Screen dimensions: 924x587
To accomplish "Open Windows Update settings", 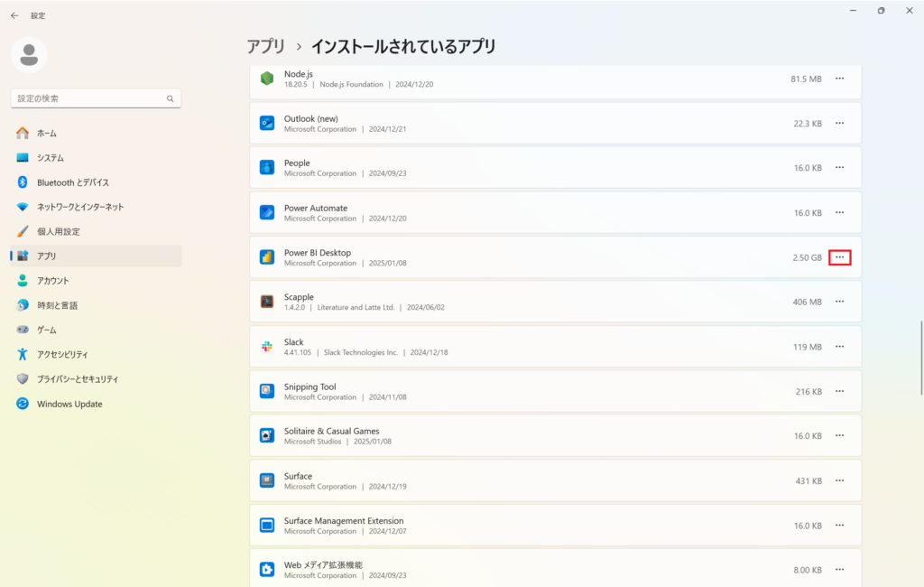I will click(96, 404).
